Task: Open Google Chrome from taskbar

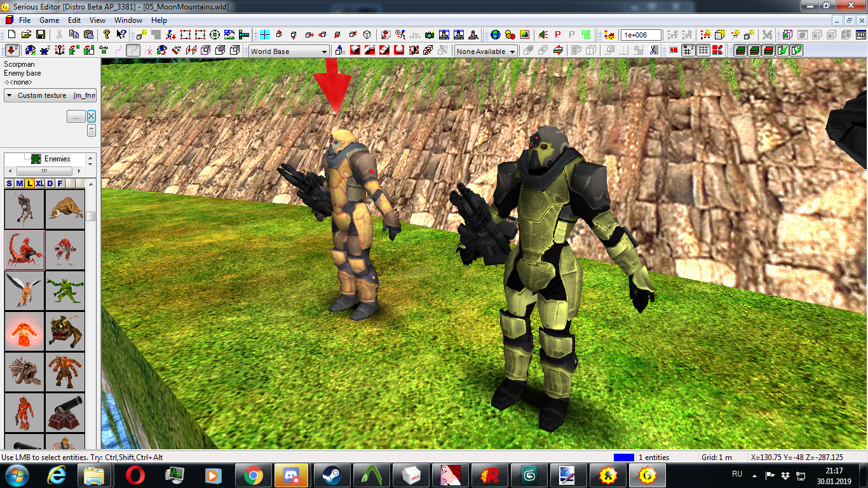Action: coord(253,475)
